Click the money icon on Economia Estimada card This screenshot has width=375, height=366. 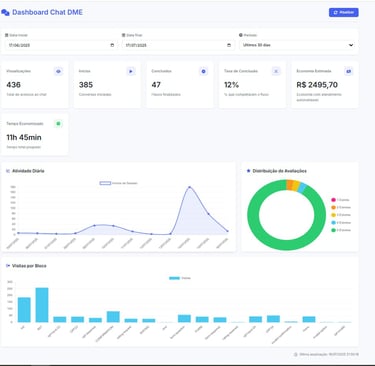349,71
